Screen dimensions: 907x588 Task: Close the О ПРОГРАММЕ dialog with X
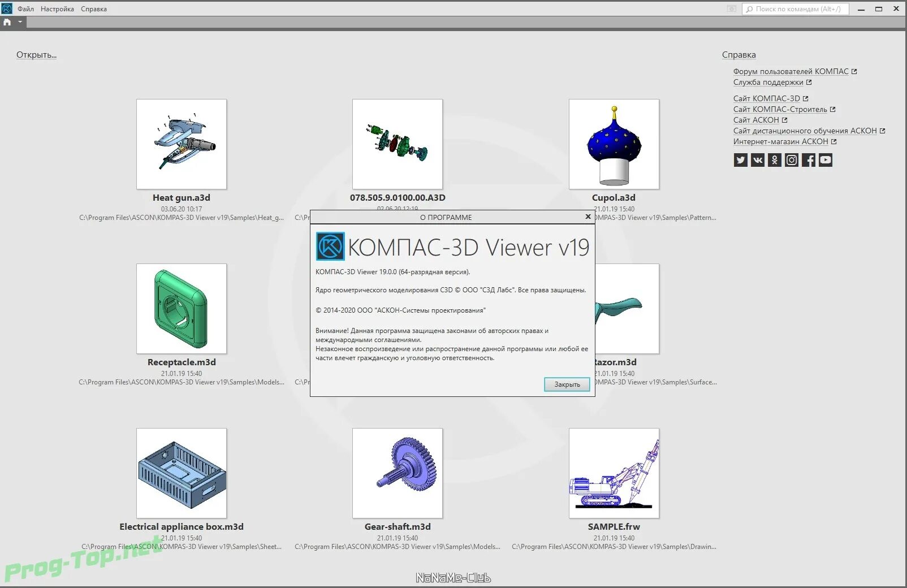588,217
